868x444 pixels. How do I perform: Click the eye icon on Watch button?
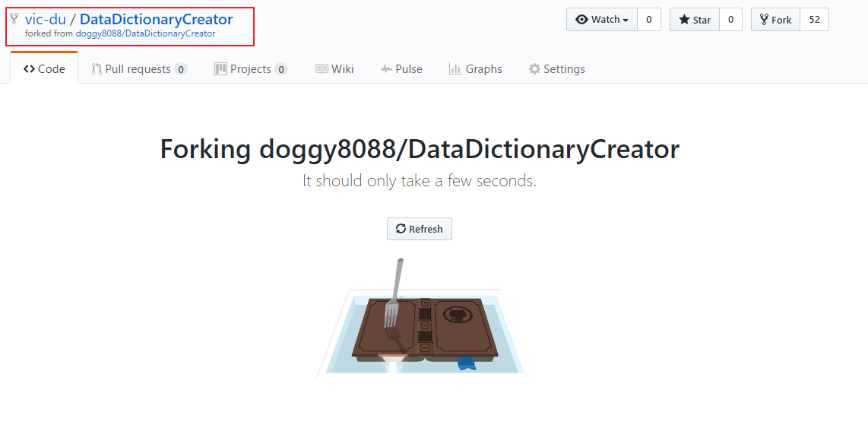581,19
